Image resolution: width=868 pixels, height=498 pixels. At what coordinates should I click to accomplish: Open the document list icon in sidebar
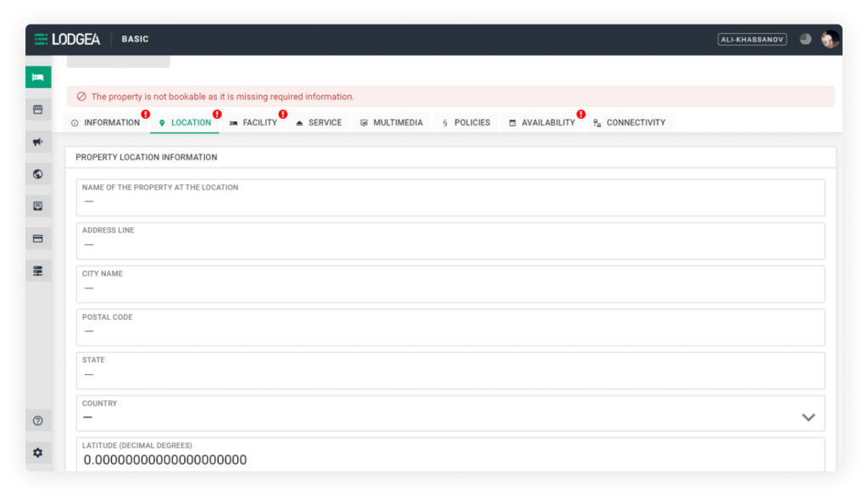[x=38, y=206]
